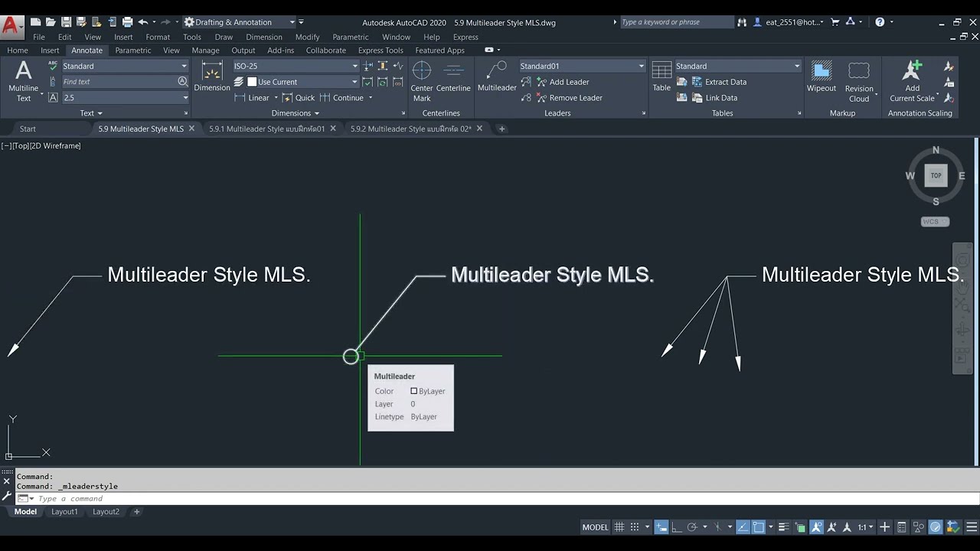The width and height of the screenshot is (980, 551).
Task: Click the Find text input field
Action: pyautogui.click(x=119, y=81)
